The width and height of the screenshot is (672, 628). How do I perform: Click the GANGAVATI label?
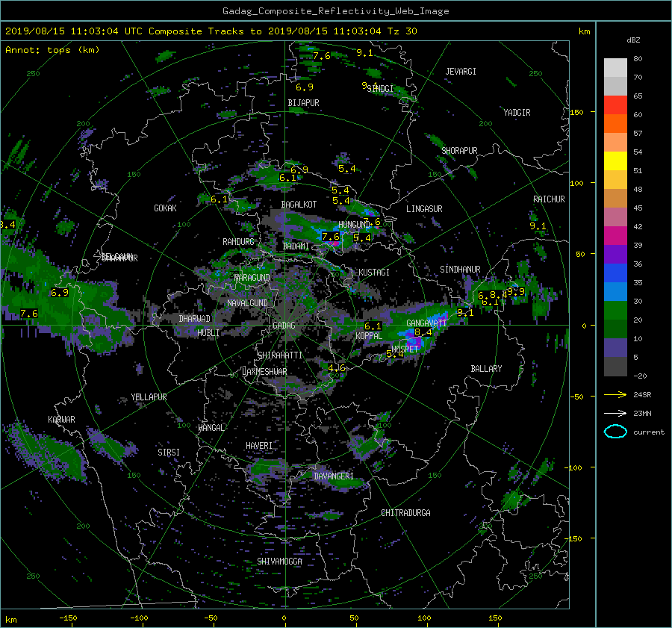426,323
